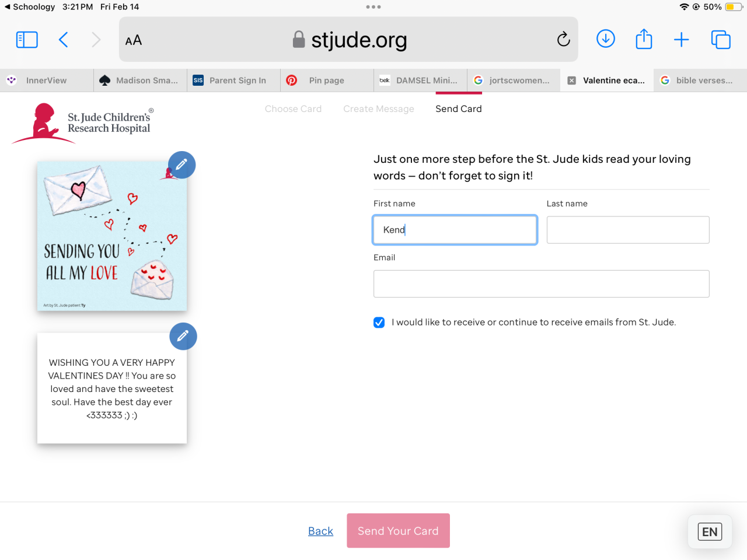Viewport: 747px width, 560px height.
Task: Open the Safari downloads icon
Action: tap(606, 39)
